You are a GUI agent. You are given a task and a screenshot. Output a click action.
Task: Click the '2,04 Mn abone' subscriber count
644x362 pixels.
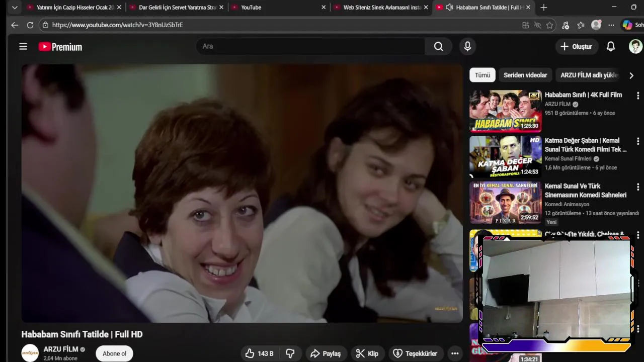click(60, 358)
